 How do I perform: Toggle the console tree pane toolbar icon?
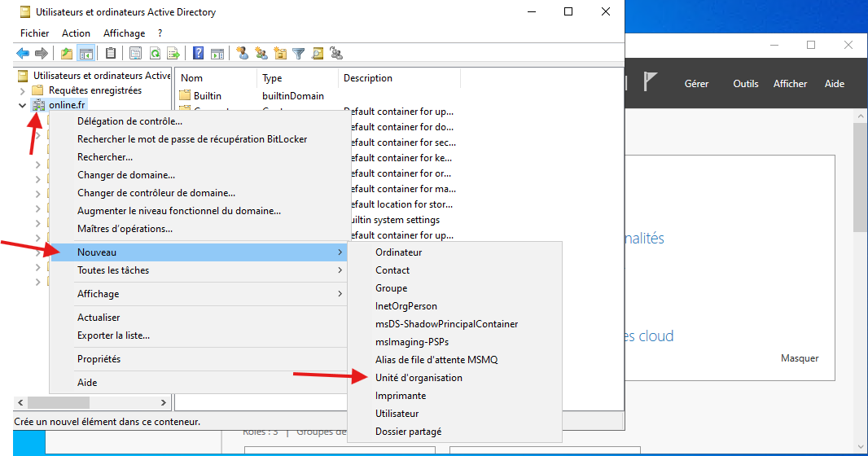pyautogui.click(x=85, y=53)
